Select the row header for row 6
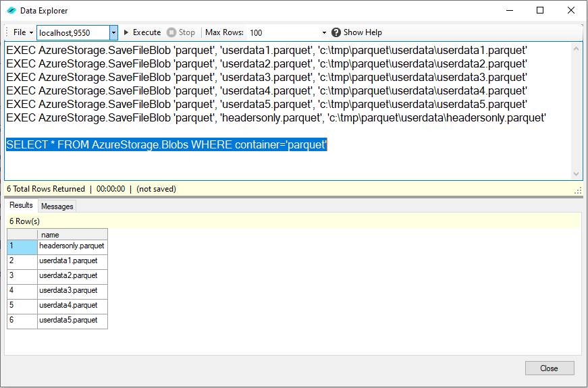Image resolution: width=588 pixels, height=388 pixels. [x=22, y=321]
